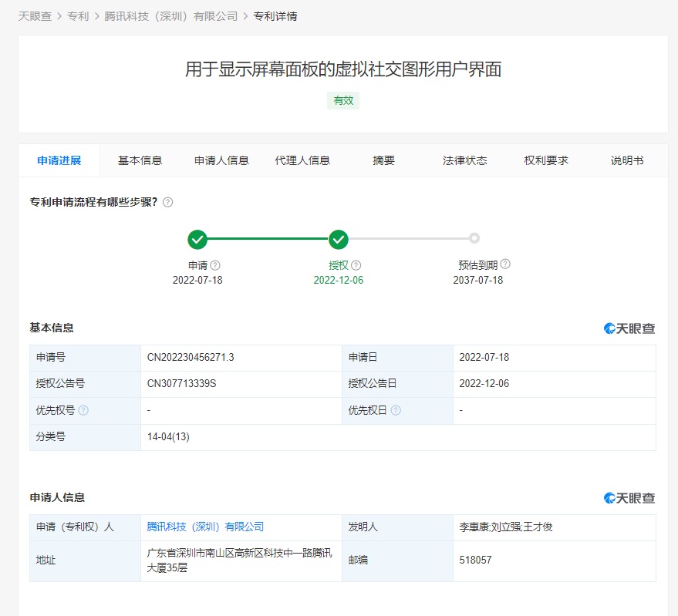
Task: Click 申请（专利权）人 label cell
Action: (x=85, y=527)
